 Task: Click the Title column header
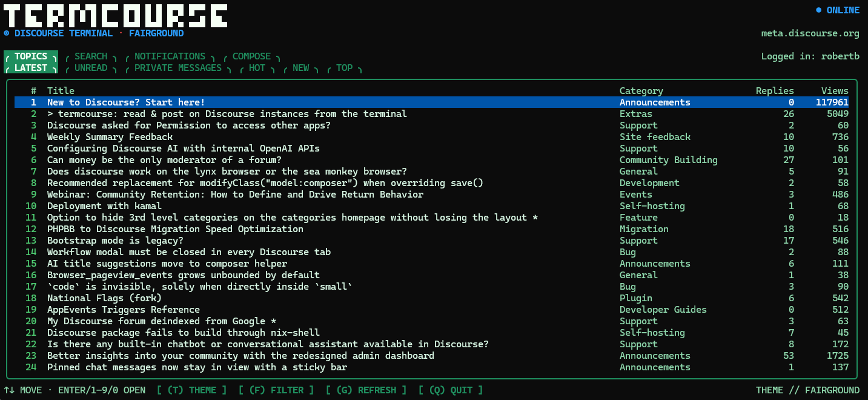pyautogui.click(x=61, y=91)
